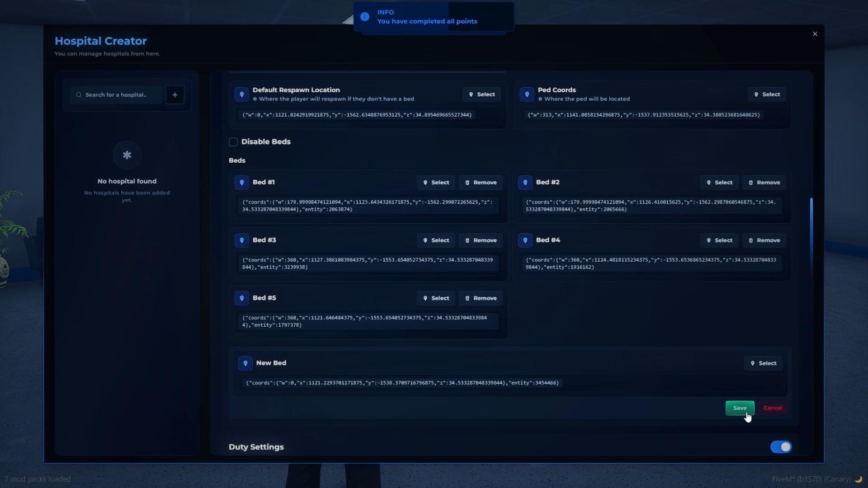Screen dimensions: 868x488
Task: Enable the Disable Beds checkbox
Action: tap(233, 142)
